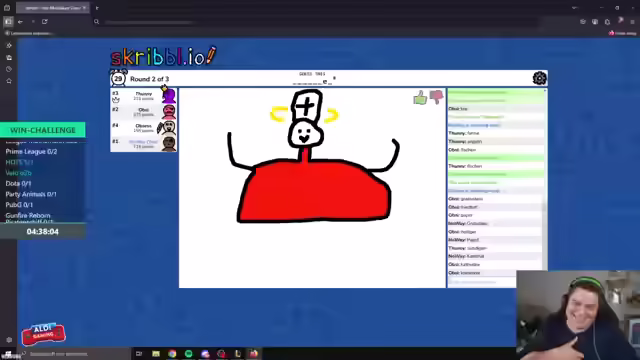
Task: Select the skribbl.io browser tab
Action: (x=53, y=8)
